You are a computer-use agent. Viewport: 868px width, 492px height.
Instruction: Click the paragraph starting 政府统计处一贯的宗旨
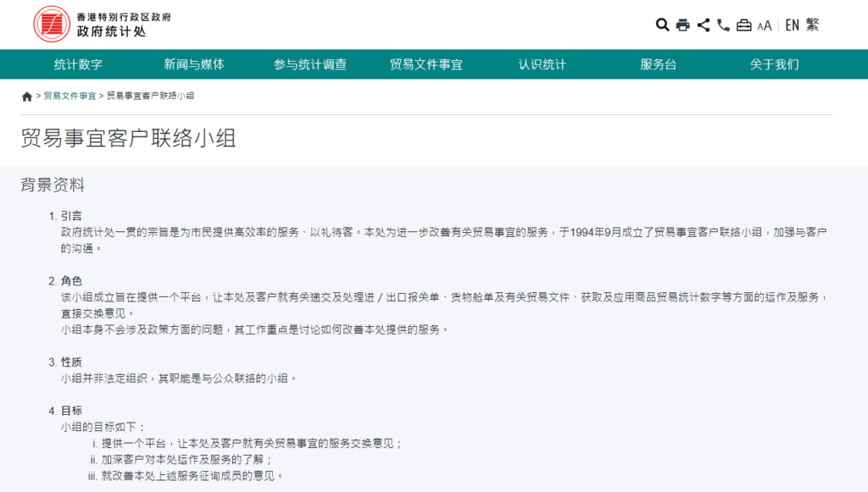coord(444,240)
